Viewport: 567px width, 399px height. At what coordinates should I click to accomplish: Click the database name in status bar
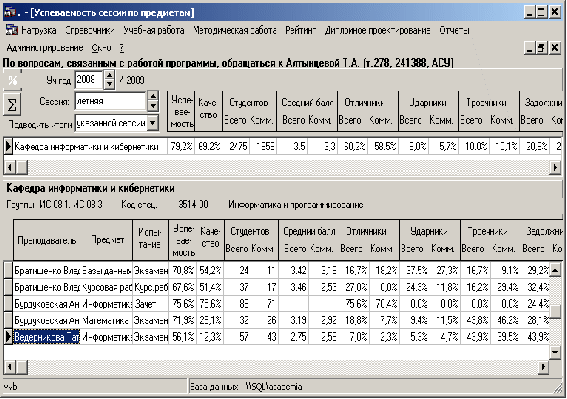[x=274, y=387]
